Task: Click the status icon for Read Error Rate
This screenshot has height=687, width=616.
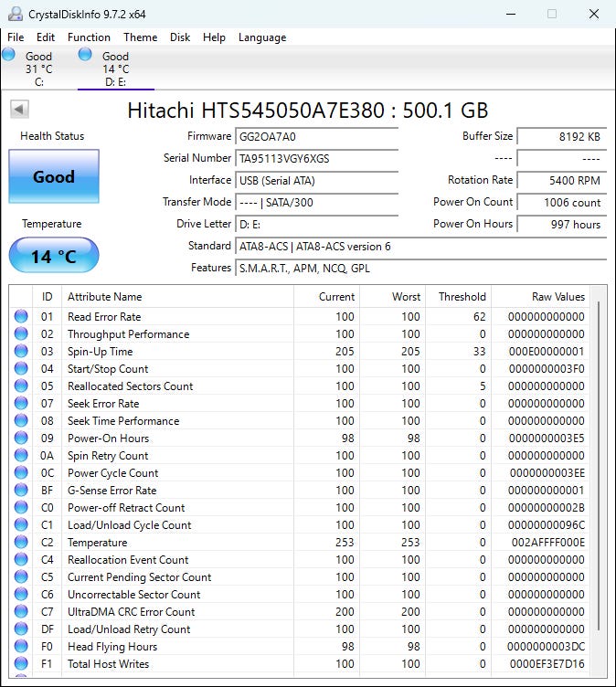Action: tap(21, 317)
